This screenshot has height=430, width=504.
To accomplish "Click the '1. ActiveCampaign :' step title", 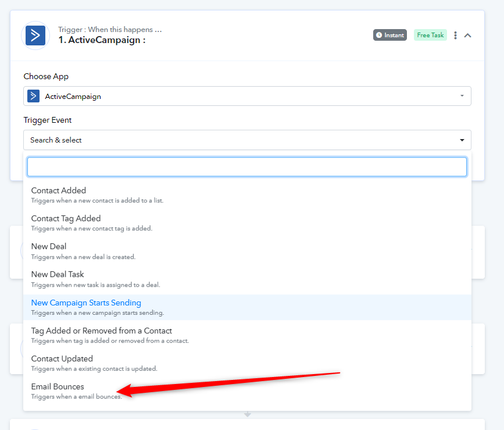I will [x=102, y=40].
